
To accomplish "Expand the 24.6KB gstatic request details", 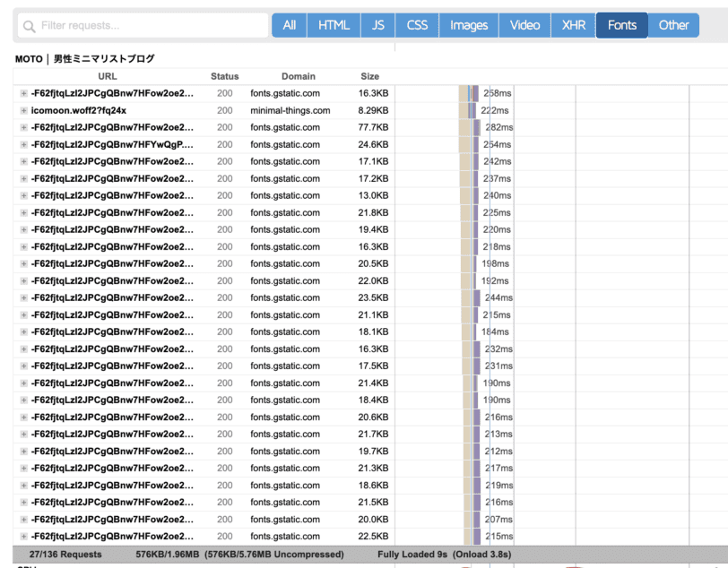I will tap(24, 145).
